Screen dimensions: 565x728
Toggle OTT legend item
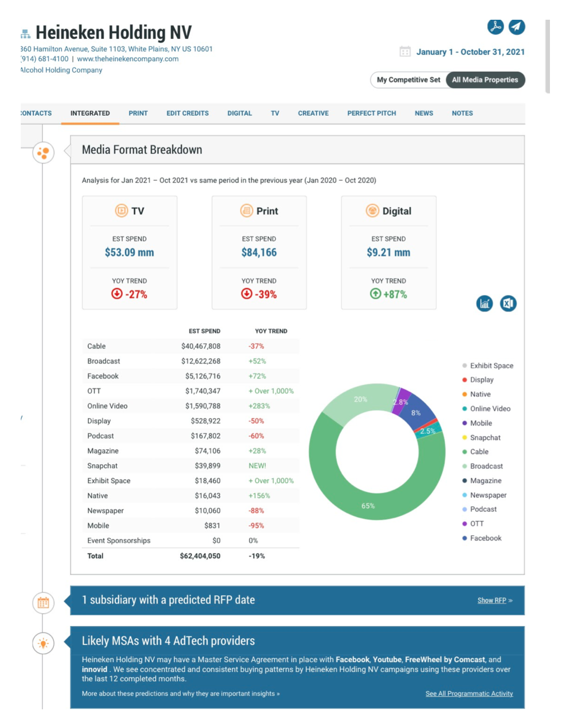coord(473,524)
